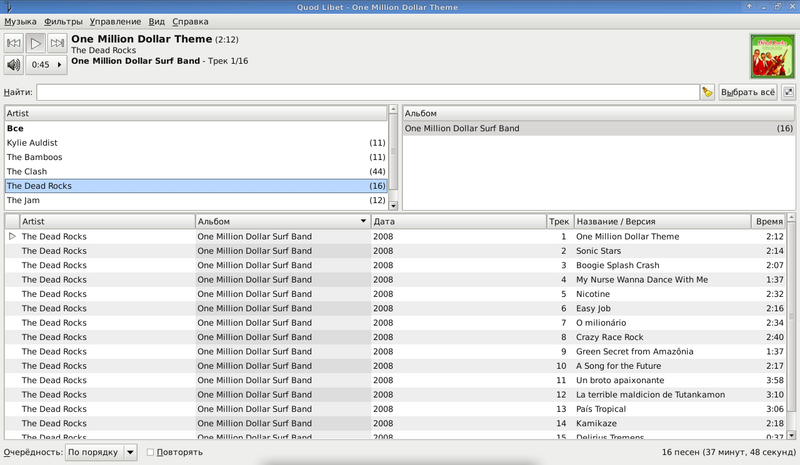The width and height of the screenshot is (800, 465).
Task: Open the volume speaker control
Action: tap(14, 65)
